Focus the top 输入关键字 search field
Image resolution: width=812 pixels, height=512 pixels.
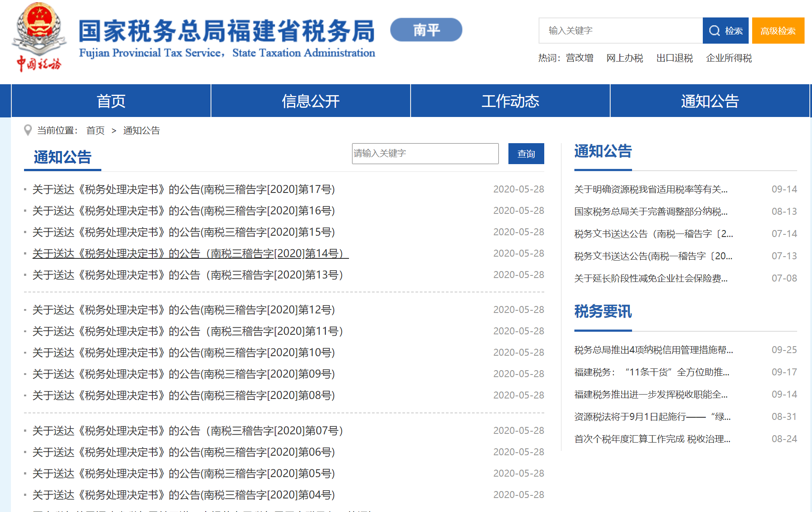click(x=621, y=31)
